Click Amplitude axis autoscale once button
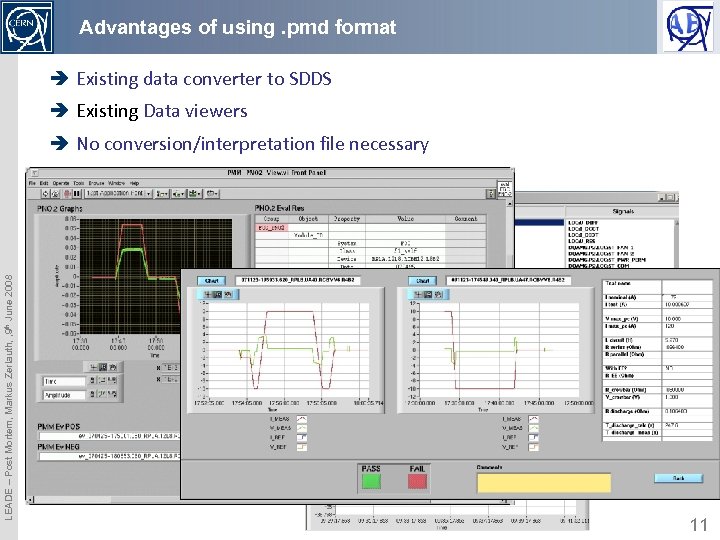720x540 pixels. click(102, 394)
